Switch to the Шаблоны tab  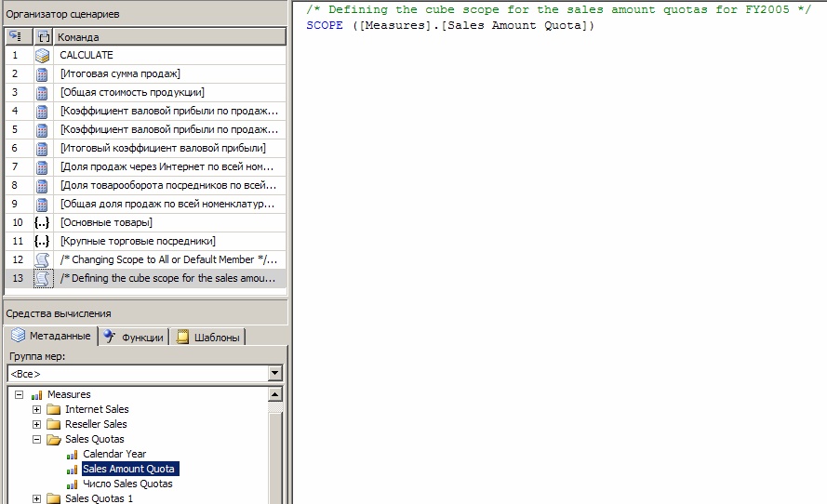coord(208,338)
